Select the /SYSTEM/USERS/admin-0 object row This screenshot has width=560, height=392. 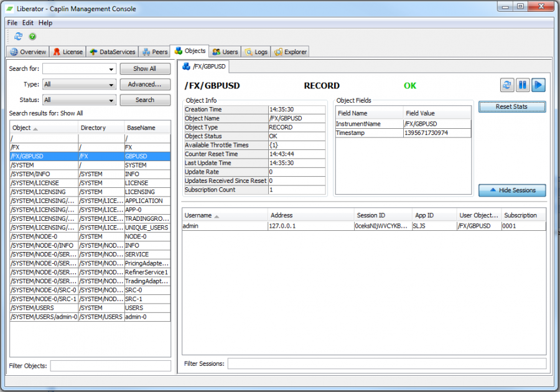90,317
